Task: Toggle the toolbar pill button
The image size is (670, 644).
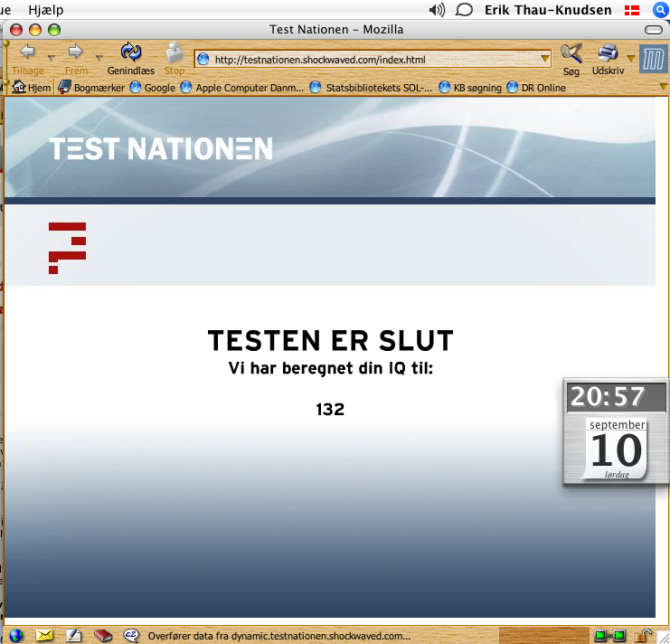Action: 654,30
